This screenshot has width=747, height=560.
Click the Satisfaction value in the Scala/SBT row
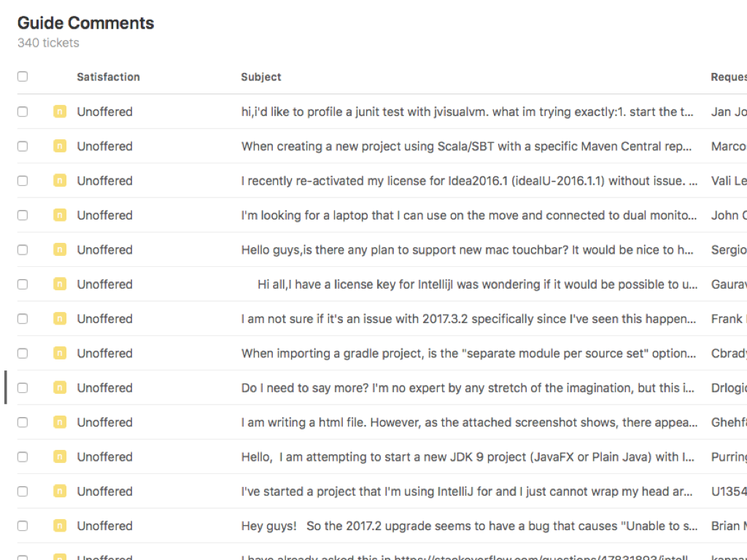[105, 147]
